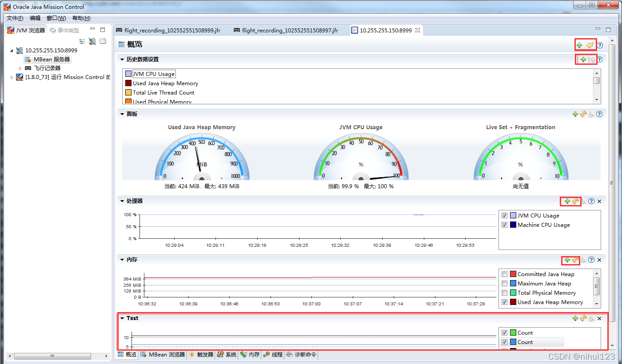Uncheck Machine CPU Usage checkbox
This screenshot has width=622, height=364.
coord(504,225)
